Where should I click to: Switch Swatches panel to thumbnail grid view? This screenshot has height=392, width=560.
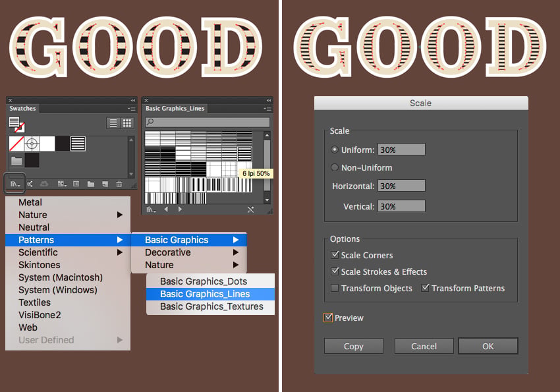click(127, 123)
